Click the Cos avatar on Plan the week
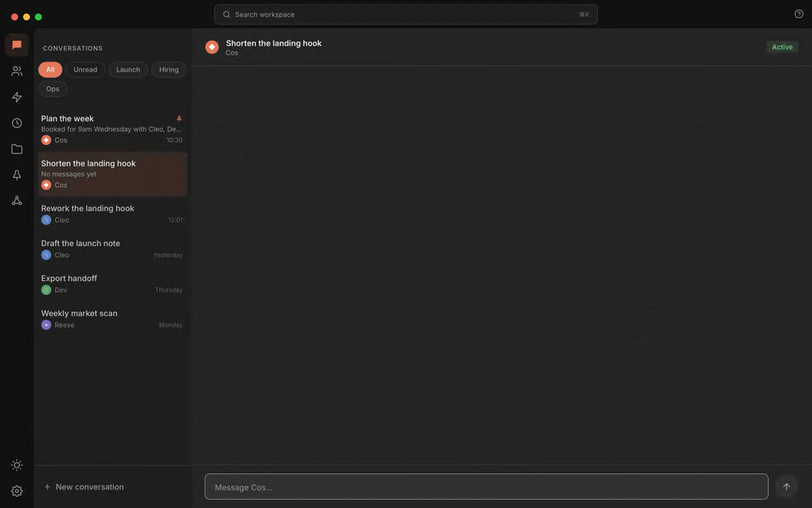Screen dimensions: 812x508 46,140
